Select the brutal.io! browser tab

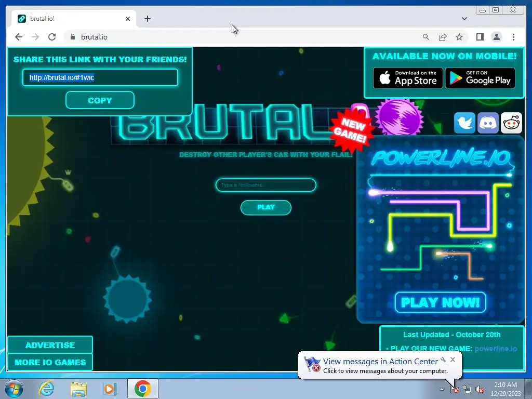[73, 19]
